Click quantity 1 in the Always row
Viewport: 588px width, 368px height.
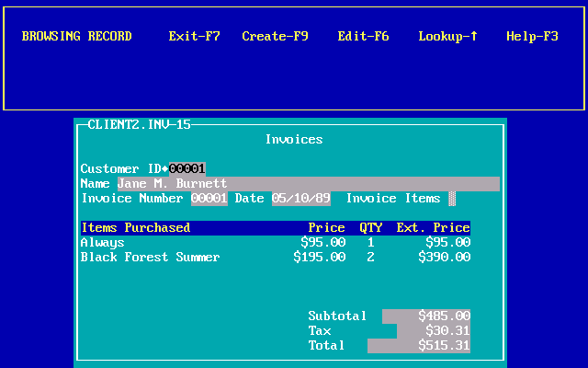[x=370, y=243]
